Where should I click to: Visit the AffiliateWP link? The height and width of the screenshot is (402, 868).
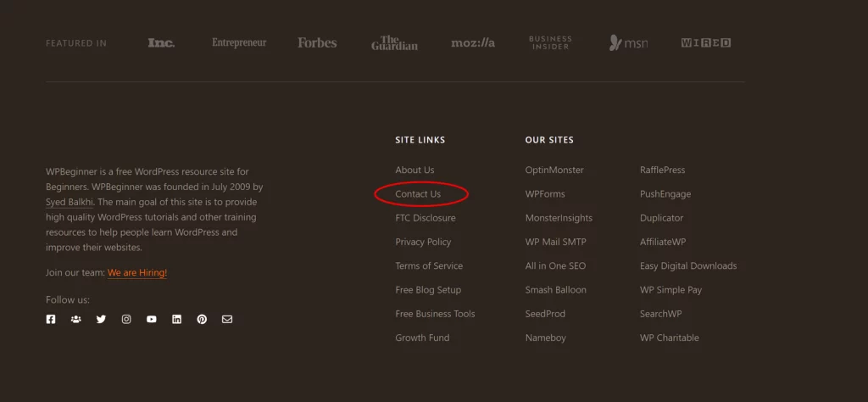pyautogui.click(x=663, y=242)
